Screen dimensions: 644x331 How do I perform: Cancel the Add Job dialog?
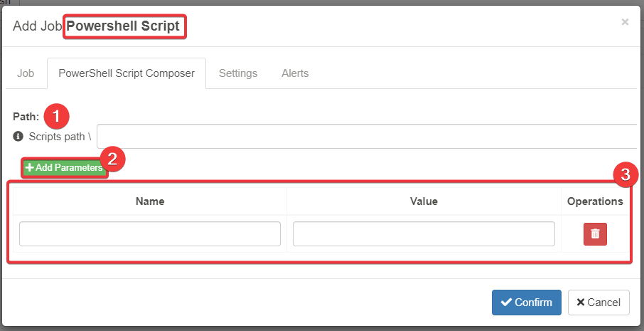(599, 303)
